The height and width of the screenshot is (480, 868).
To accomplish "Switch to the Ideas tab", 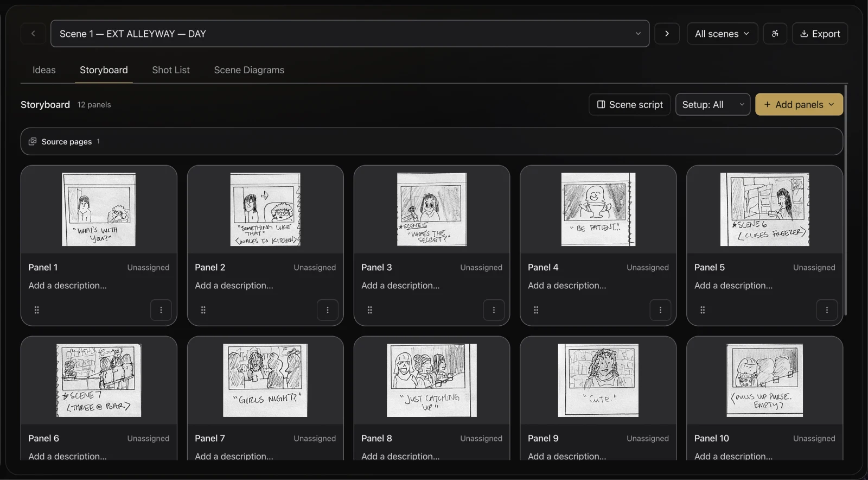I will pyautogui.click(x=44, y=70).
